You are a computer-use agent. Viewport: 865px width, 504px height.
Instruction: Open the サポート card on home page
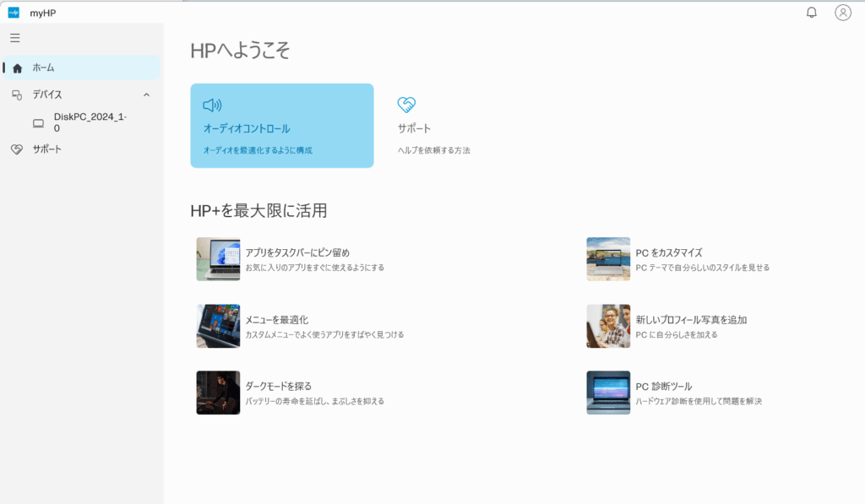[475, 126]
